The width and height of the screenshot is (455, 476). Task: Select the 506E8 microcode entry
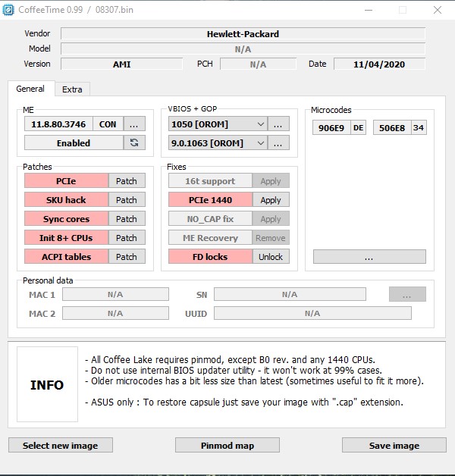(x=392, y=128)
